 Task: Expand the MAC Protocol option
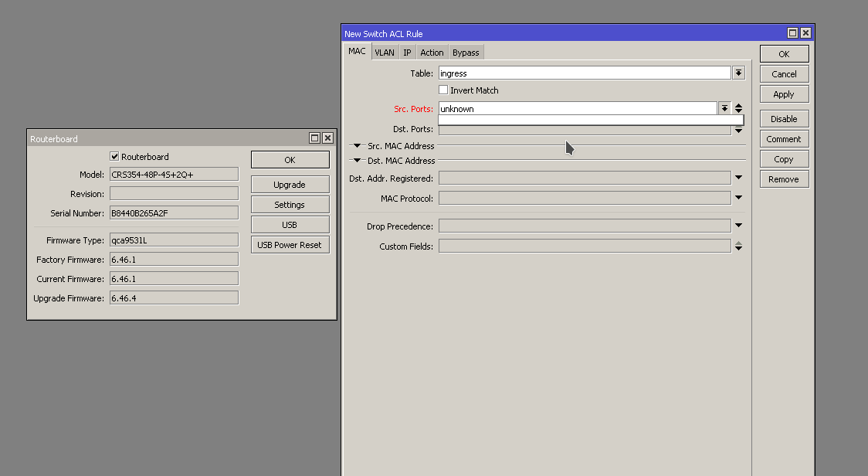point(738,198)
